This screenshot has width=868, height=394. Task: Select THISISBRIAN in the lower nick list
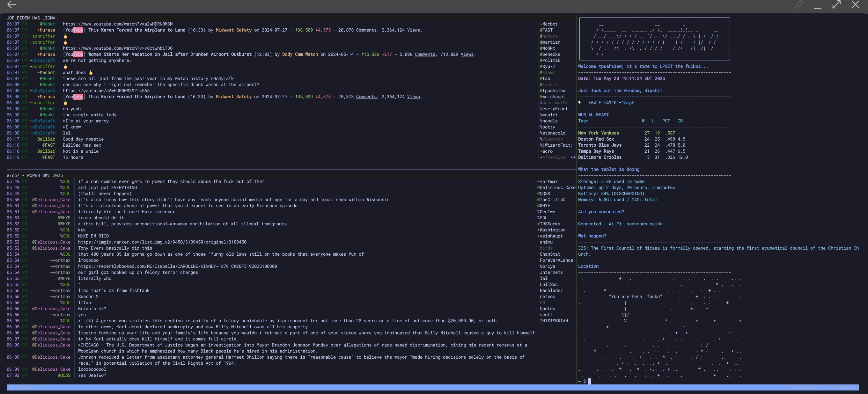pos(554,321)
